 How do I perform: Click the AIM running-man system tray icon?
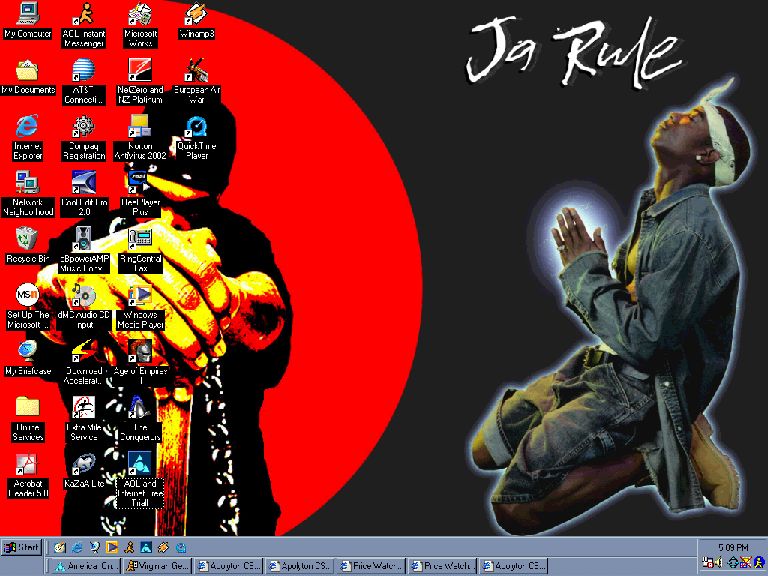(x=760, y=562)
